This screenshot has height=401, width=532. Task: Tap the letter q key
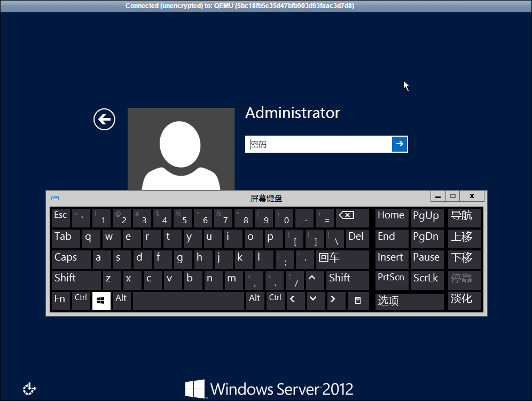coord(91,239)
